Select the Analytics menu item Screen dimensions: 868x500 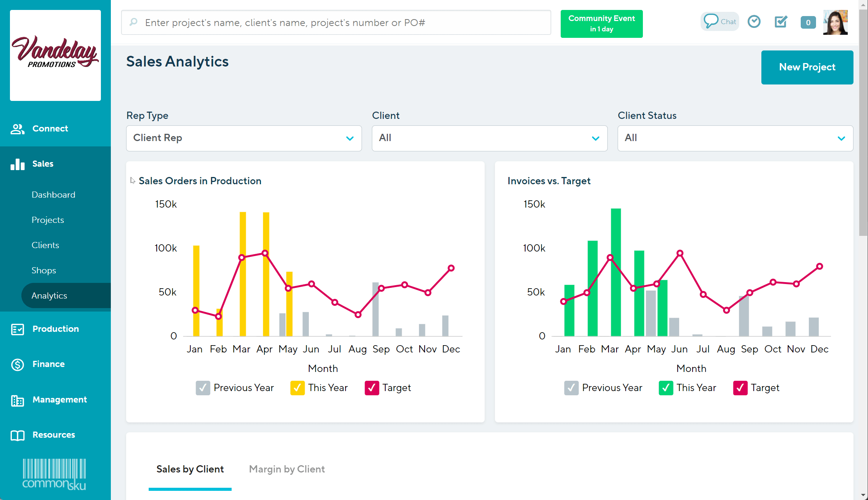[x=49, y=295]
